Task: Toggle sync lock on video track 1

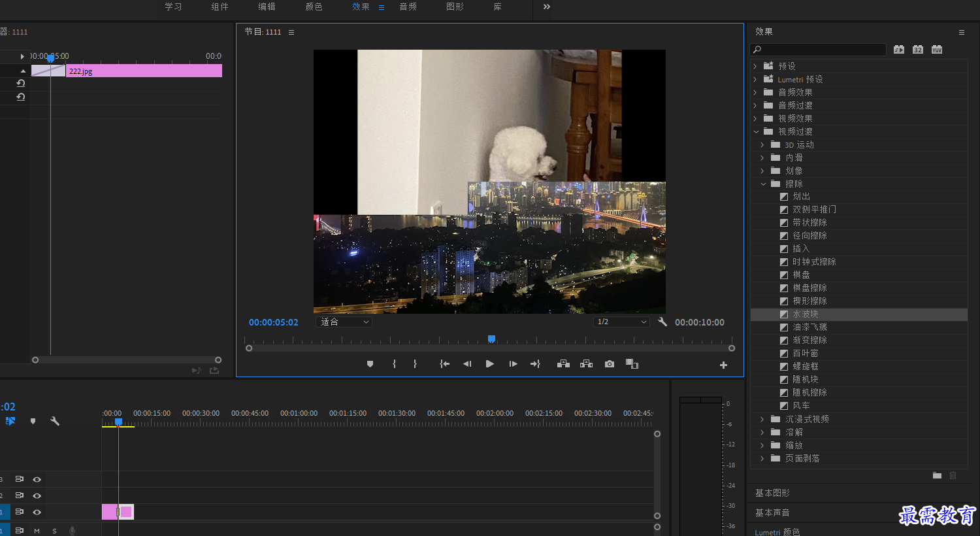Action: [20, 512]
